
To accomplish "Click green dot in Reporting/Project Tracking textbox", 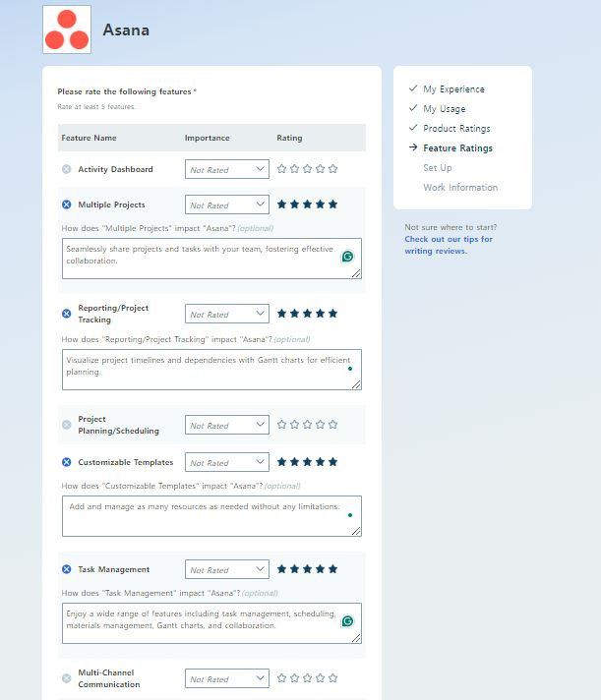I will click(x=350, y=369).
